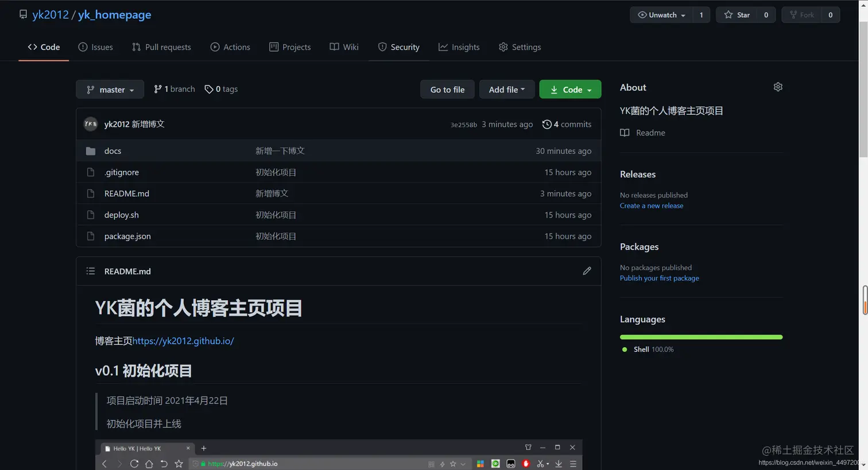Open the .gitignore file
868x470 pixels.
pos(122,172)
